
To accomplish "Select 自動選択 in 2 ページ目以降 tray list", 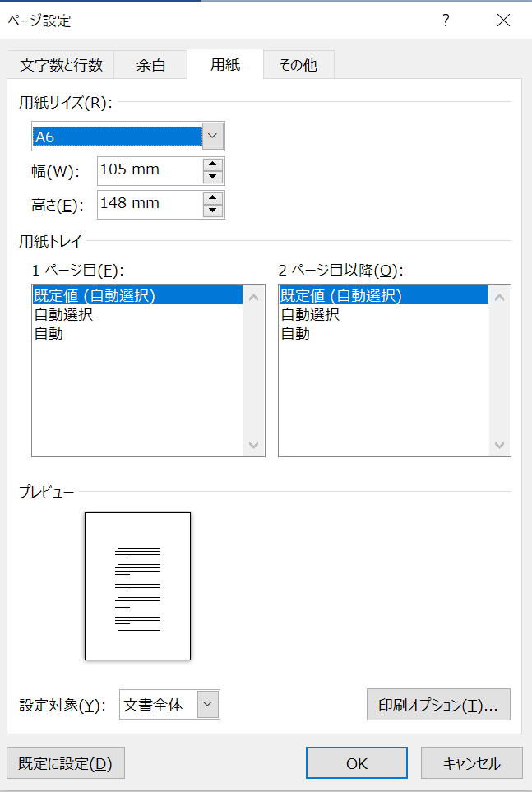I will click(x=383, y=314).
